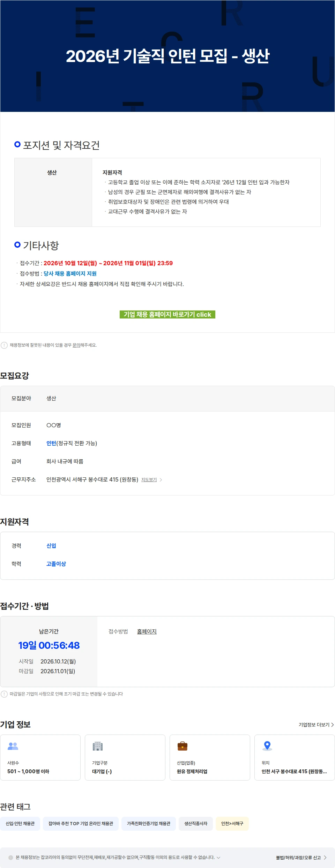Select the 생산직종사자 tag

[x=196, y=824]
